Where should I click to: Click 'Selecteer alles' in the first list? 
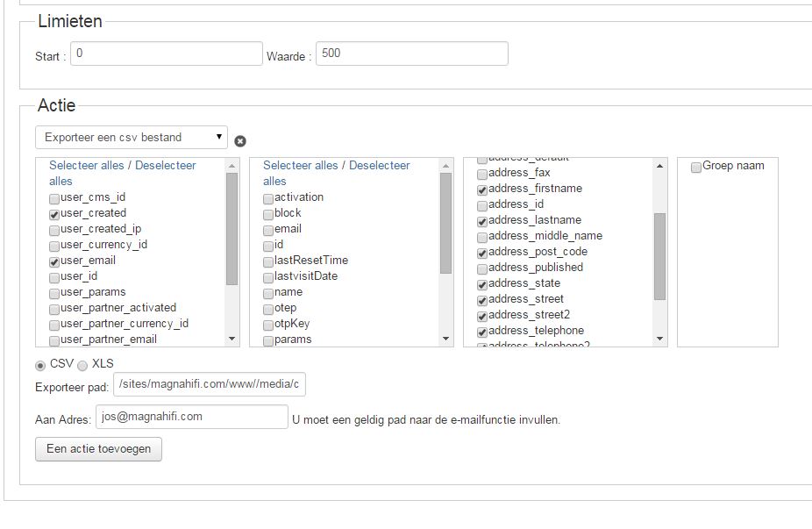click(87, 165)
